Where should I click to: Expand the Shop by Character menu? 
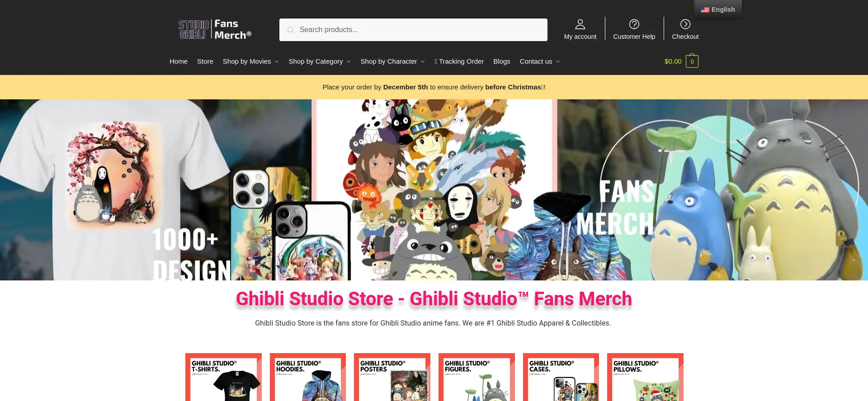point(392,61)
